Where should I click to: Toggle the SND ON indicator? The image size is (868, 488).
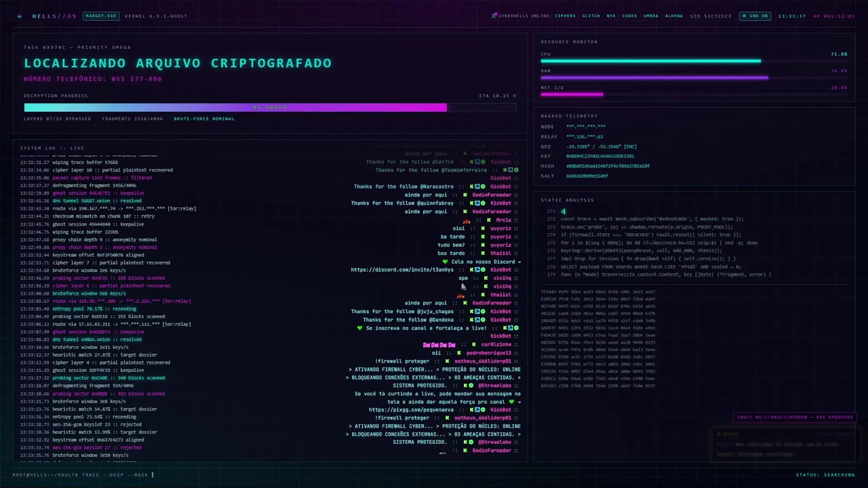(755, 16)
